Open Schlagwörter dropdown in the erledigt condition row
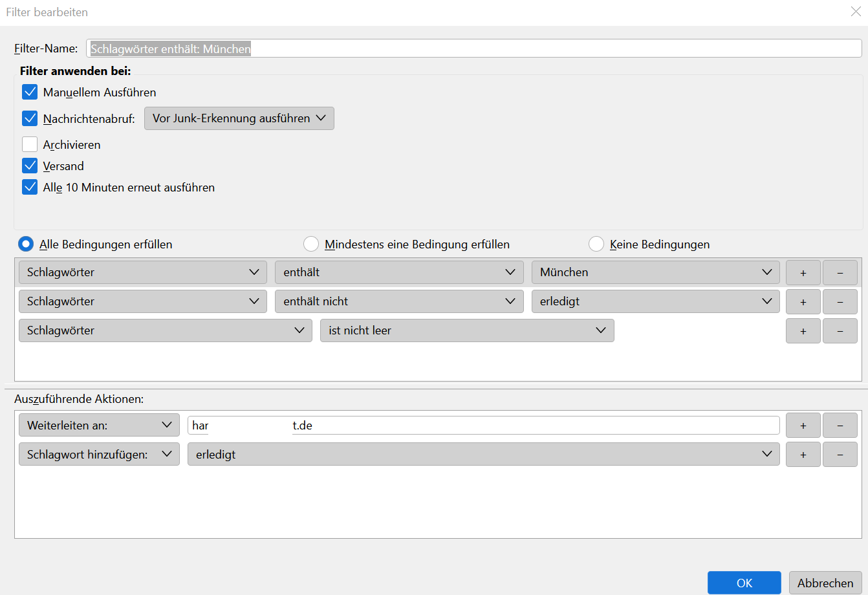This screenshot has width=868, height=595. click(x=143, y=301)
